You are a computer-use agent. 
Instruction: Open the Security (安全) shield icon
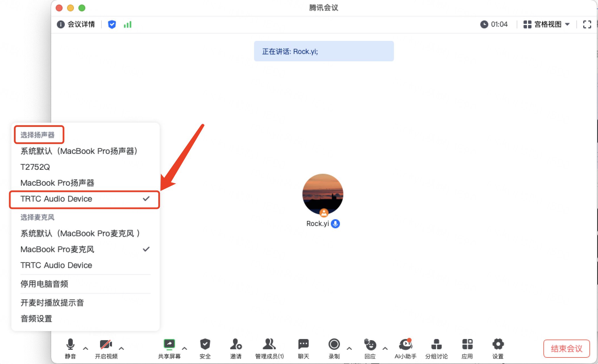pyautogui.click(x=205, y=344)
